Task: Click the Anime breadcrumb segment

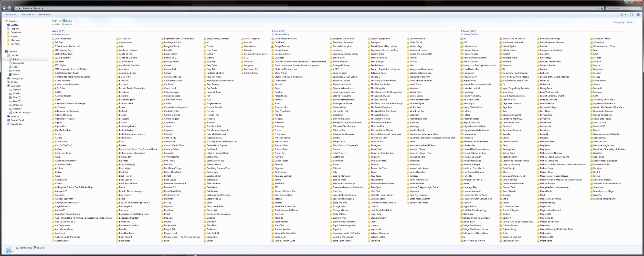Action: click(x=37, y=8)
